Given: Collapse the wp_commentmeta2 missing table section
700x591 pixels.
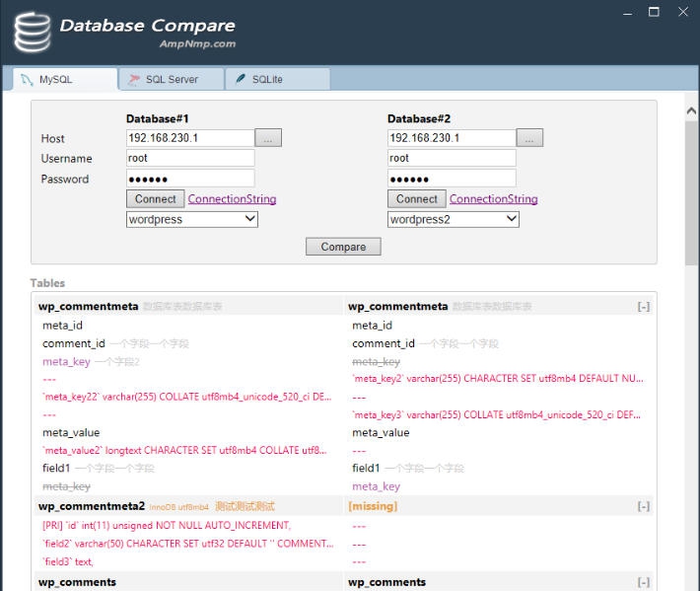Looking at the screenshot, I should click(643, 506).
